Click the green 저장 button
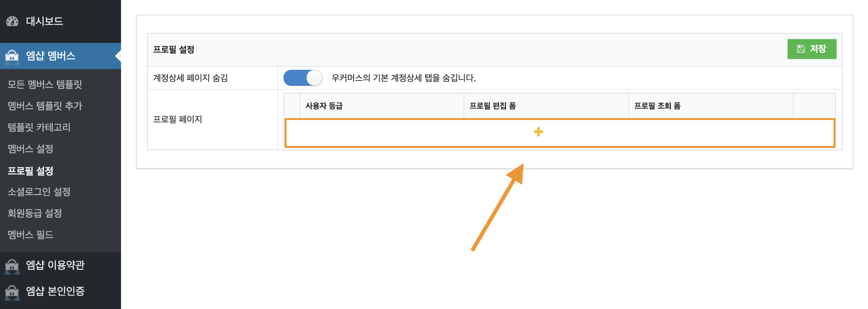 812,49
